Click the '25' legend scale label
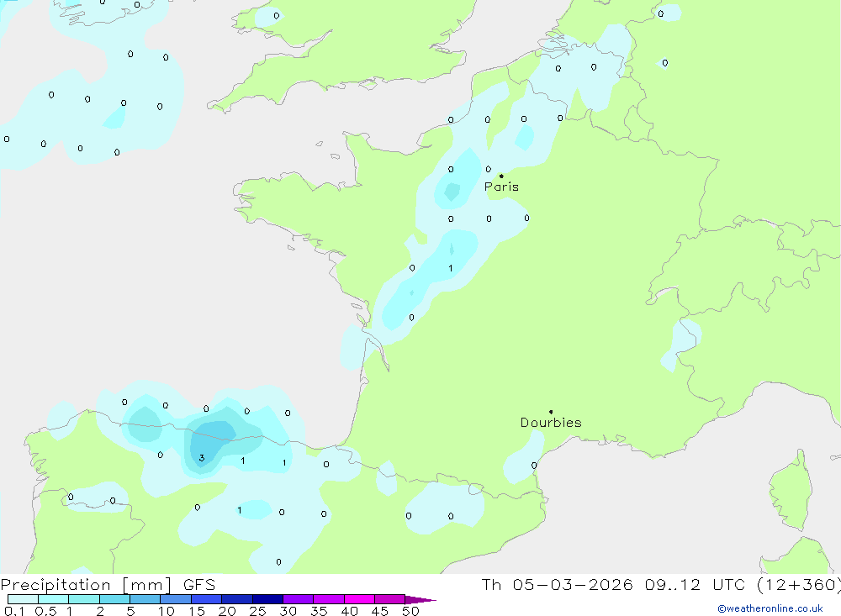 point(257,611)
